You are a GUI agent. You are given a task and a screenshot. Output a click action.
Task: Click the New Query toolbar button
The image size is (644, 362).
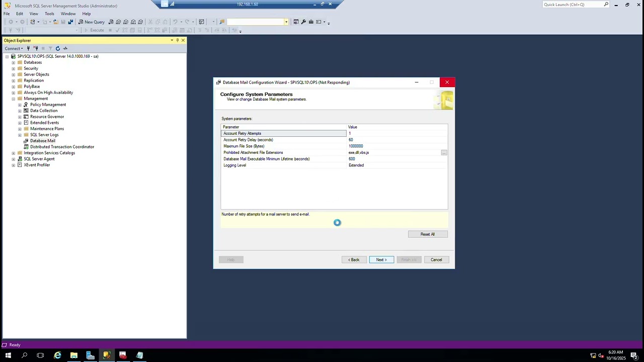(x=91, y=22)
